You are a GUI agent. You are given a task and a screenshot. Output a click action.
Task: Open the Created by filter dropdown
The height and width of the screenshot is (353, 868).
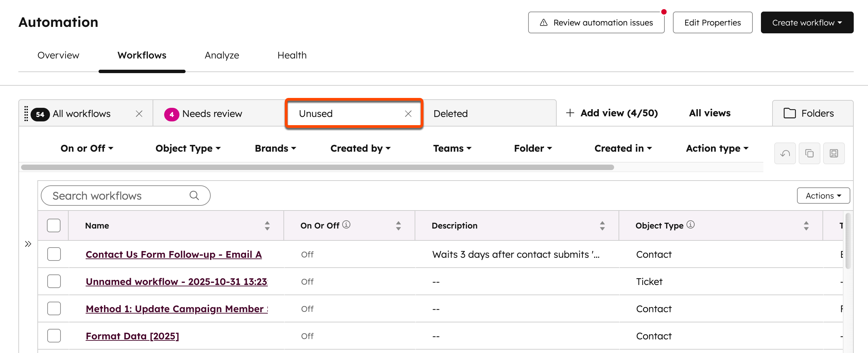pos(360,148)
